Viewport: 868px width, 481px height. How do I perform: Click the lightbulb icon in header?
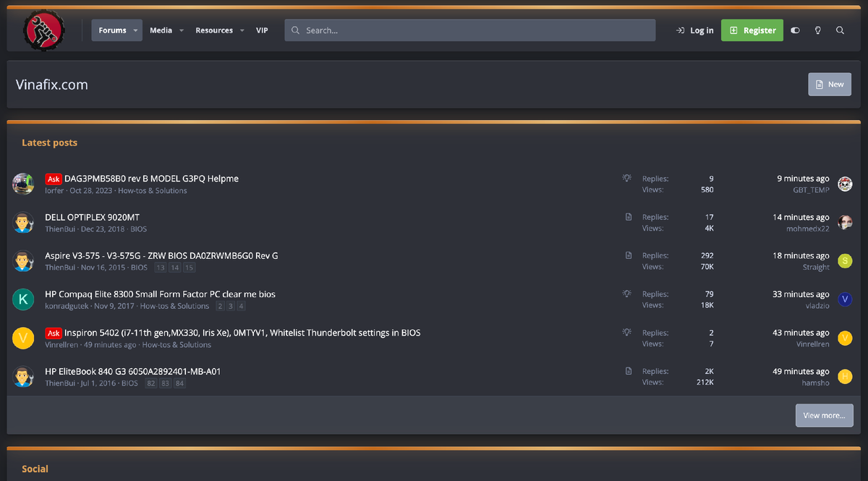click(x=818, y=30)
